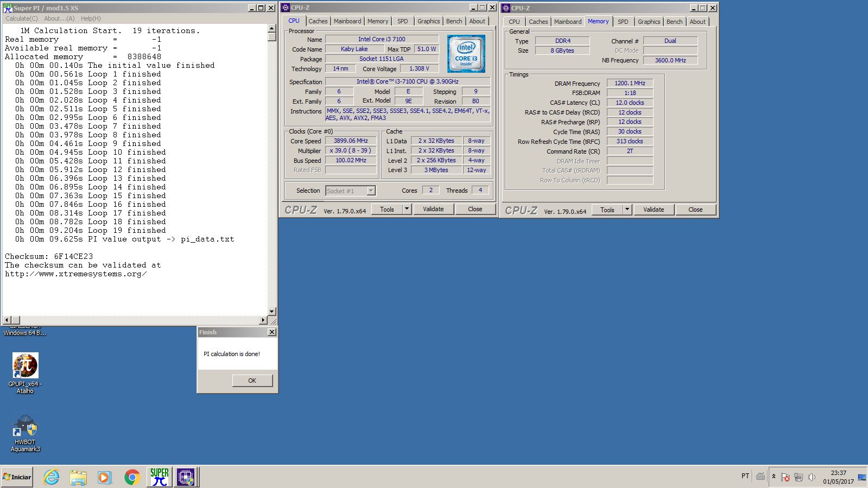
Task: Switch to SPD tab in left CPU-Z
Action: pyautogui.click(x=403, y=21)
